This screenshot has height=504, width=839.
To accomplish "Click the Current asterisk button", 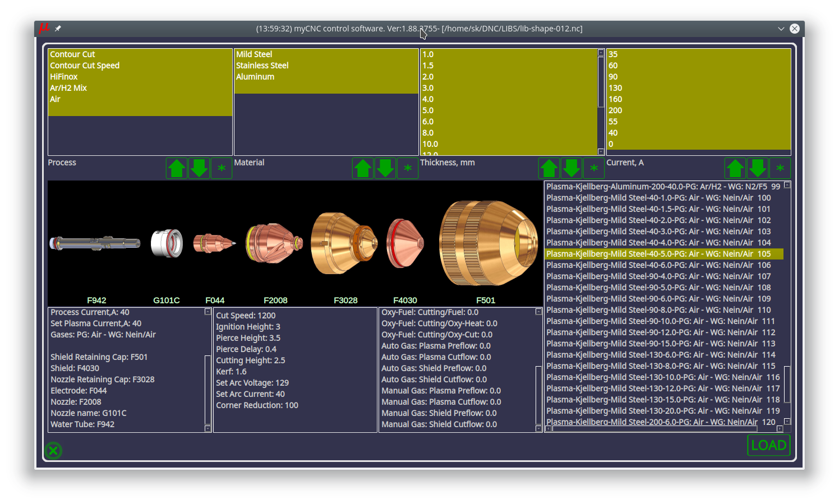I will [x=780, y=168].
